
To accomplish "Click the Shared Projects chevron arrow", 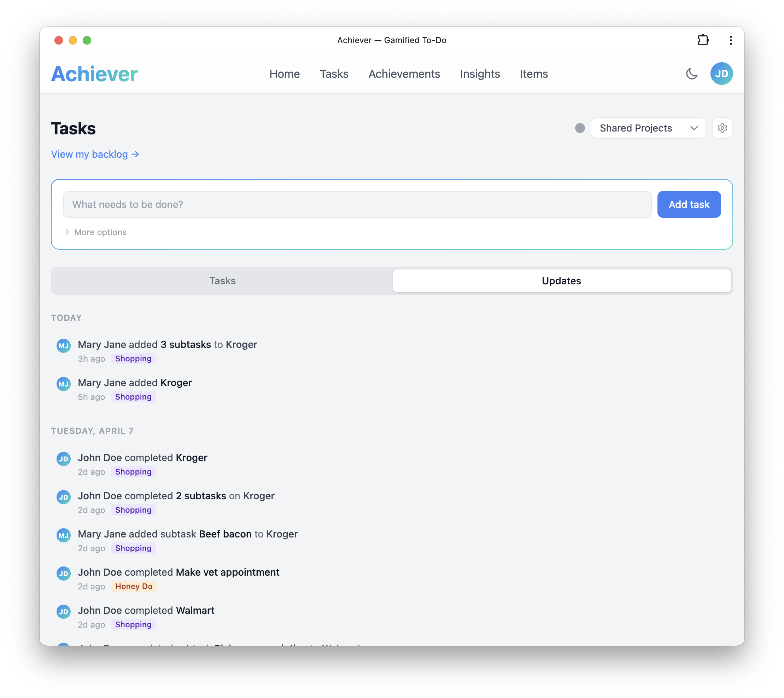I will click(694, 128).
